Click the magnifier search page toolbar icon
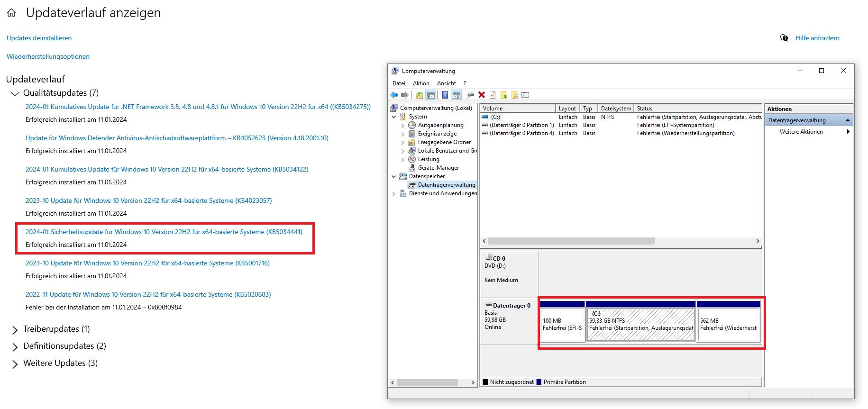 tap(514, 95)
